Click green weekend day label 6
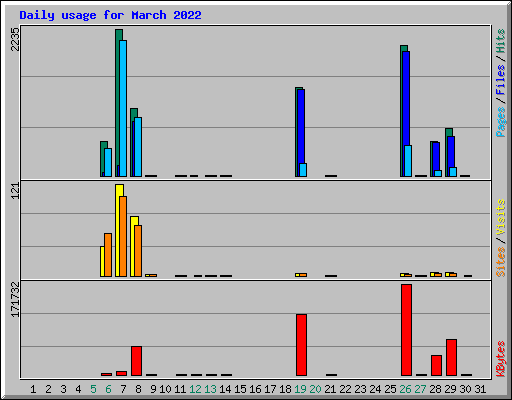This screenshot has width=512, height=400. click(108, 389)
